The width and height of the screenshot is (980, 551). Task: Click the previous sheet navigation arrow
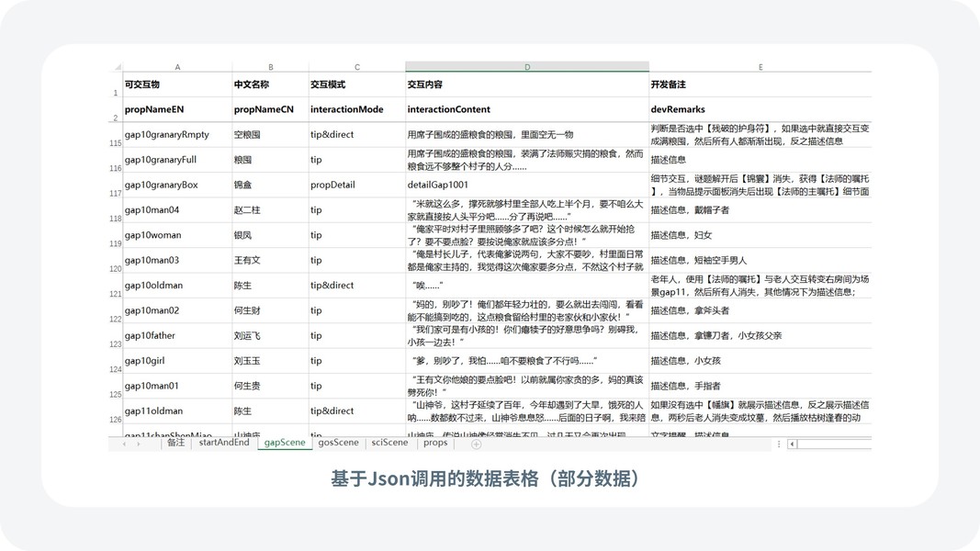coord(124,444)
